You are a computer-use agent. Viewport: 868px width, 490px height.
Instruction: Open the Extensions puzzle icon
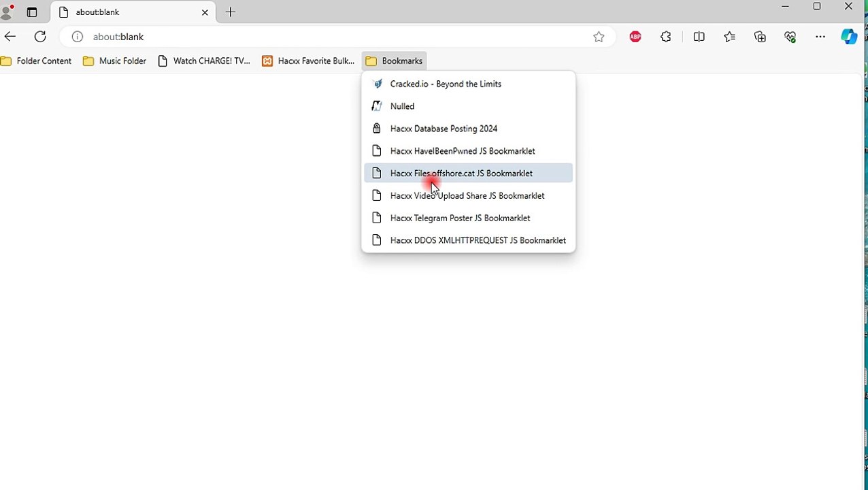(666, 37)
